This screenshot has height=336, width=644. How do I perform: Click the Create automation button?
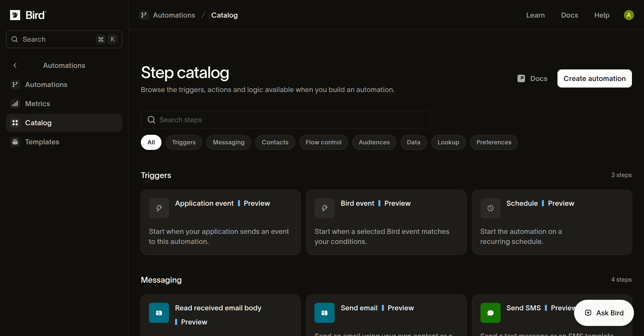pos(595,78)
